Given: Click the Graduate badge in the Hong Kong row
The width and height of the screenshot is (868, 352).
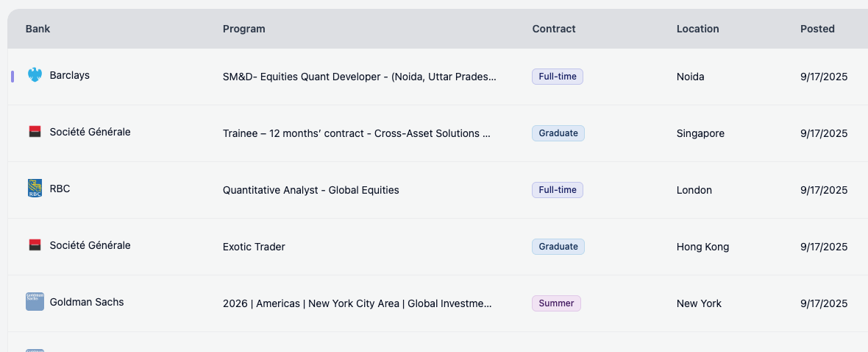Looking at the screenshot, I should coord(558,247).
